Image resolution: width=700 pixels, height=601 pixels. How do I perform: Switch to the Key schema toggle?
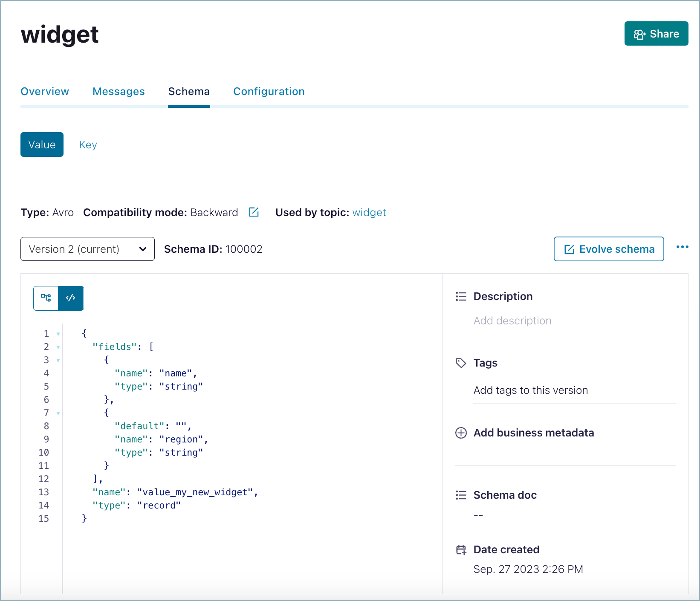88,144
